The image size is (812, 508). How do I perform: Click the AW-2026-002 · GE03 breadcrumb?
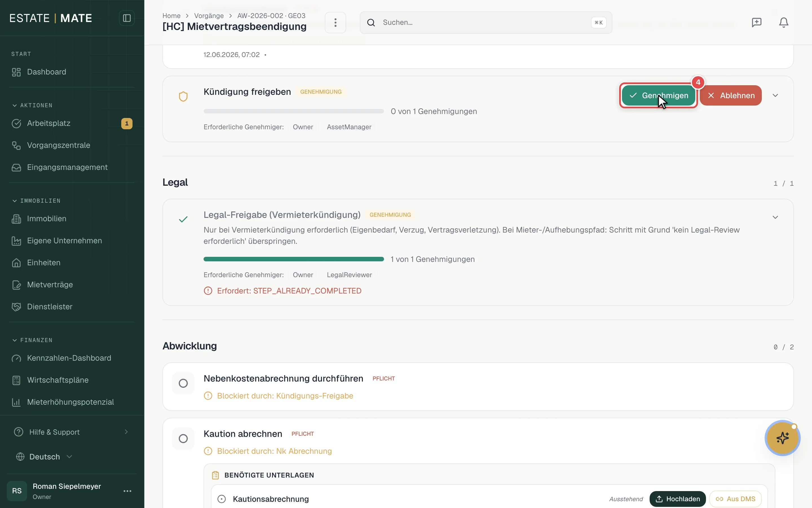click(271, 16)
